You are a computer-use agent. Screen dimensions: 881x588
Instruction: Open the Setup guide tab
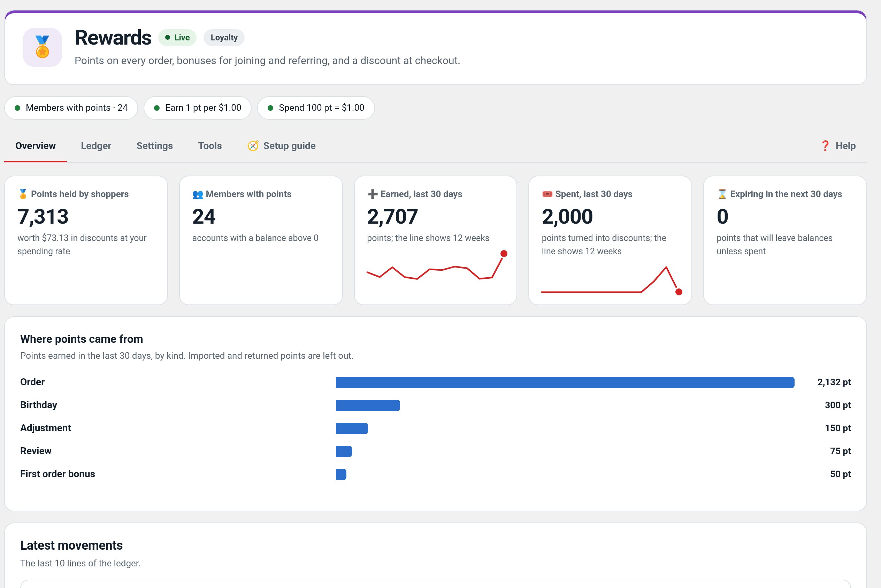click(282, 146)
